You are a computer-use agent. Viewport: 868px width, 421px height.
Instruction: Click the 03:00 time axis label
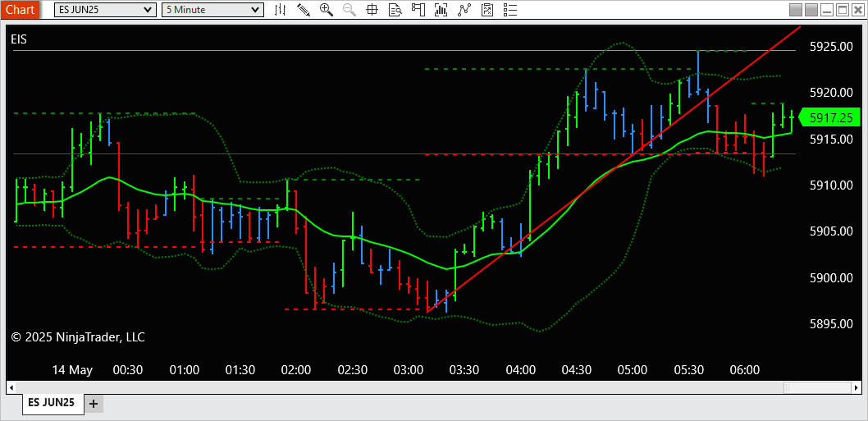click(409, 369)
